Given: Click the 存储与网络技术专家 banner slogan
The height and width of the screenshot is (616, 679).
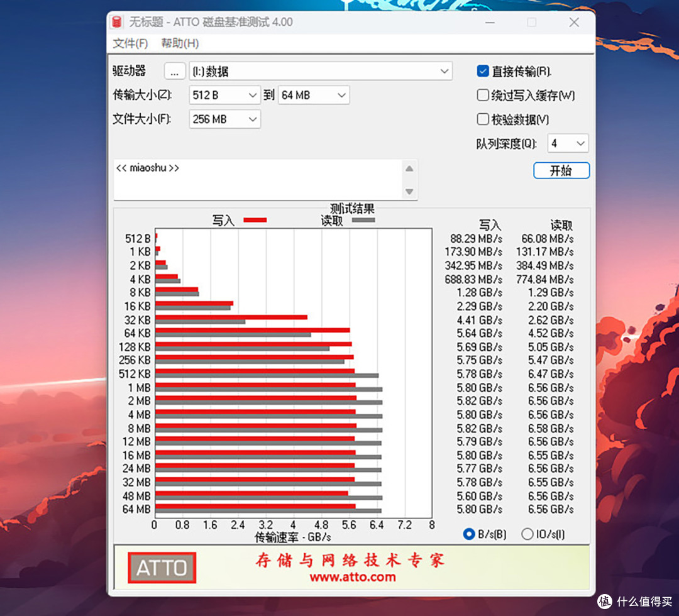Looking at the screenshot, I should (350, 560).
